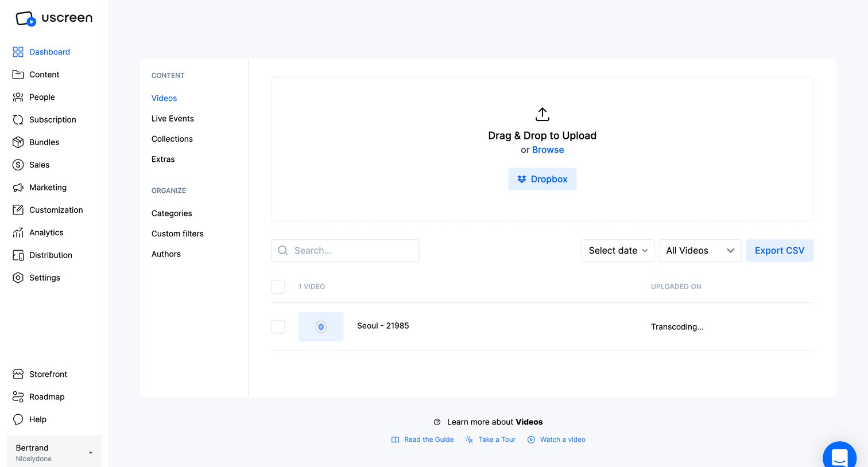Click the Distribution devices icon
This screenshot has height=467, width=868.
[18, 255]
